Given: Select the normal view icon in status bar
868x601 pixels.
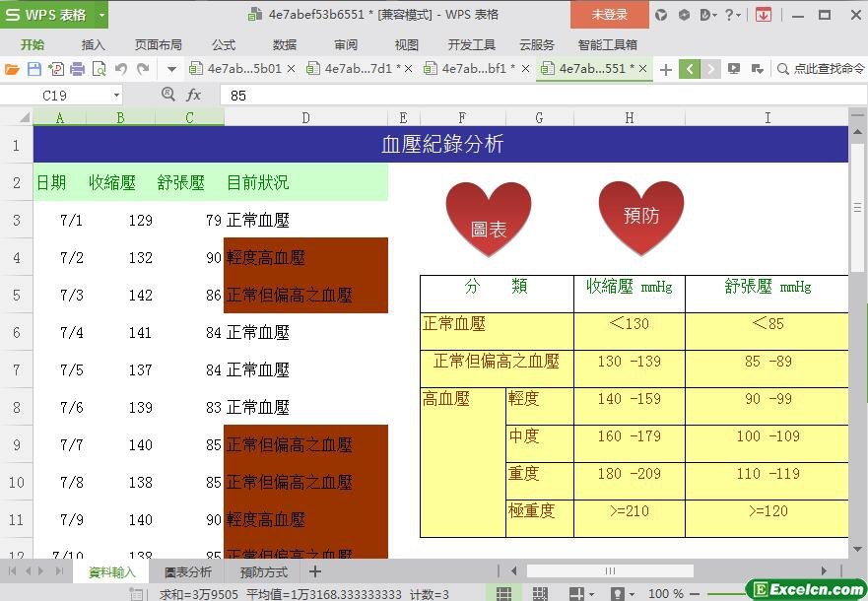Looking at the screenshot, I should tap(503, 594).
